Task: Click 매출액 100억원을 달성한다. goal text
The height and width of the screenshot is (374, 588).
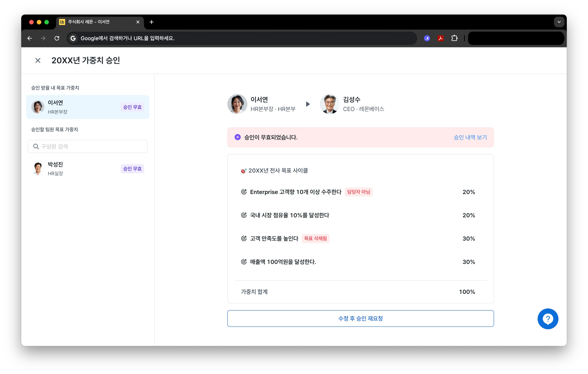Action: pyautogui.click(x=283, y=262)
